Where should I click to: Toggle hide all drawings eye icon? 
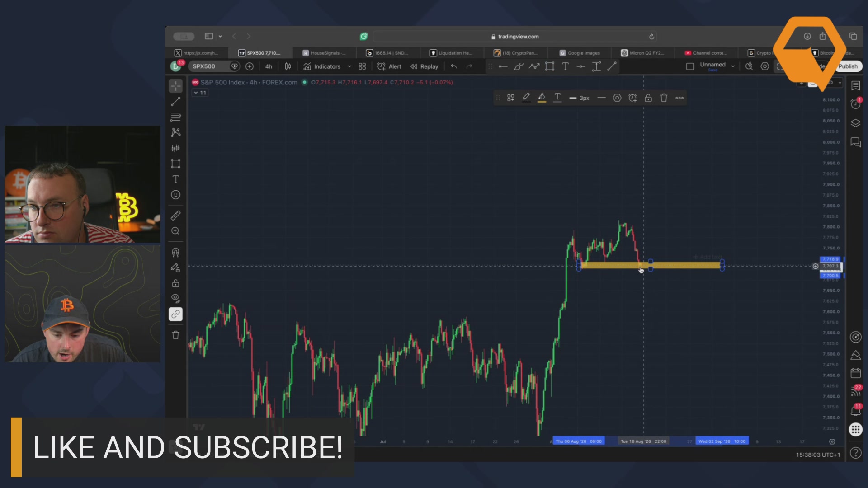(x=175, y=298)
